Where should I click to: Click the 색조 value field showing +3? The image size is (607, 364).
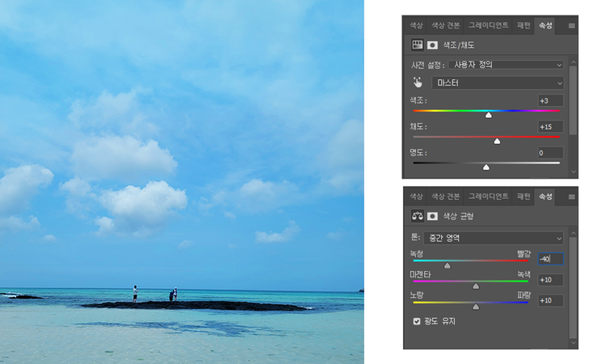pos(550,100)
